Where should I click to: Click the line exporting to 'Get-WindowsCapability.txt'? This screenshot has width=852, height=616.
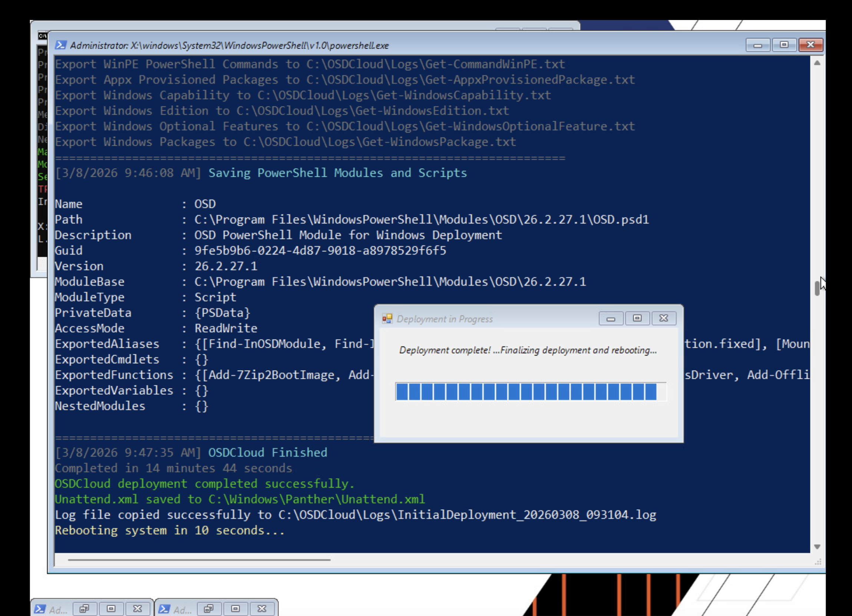tap(303, 95)
